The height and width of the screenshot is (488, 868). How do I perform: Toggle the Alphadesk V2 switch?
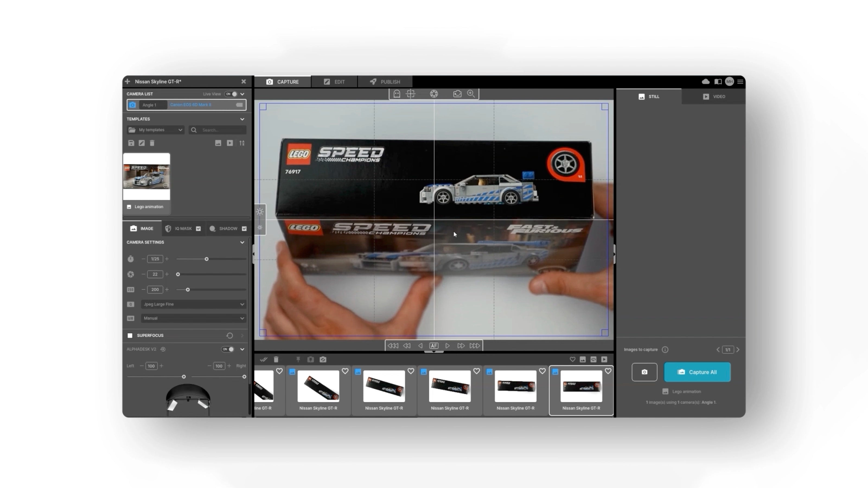pyautogui.click(x=228, y=349)
